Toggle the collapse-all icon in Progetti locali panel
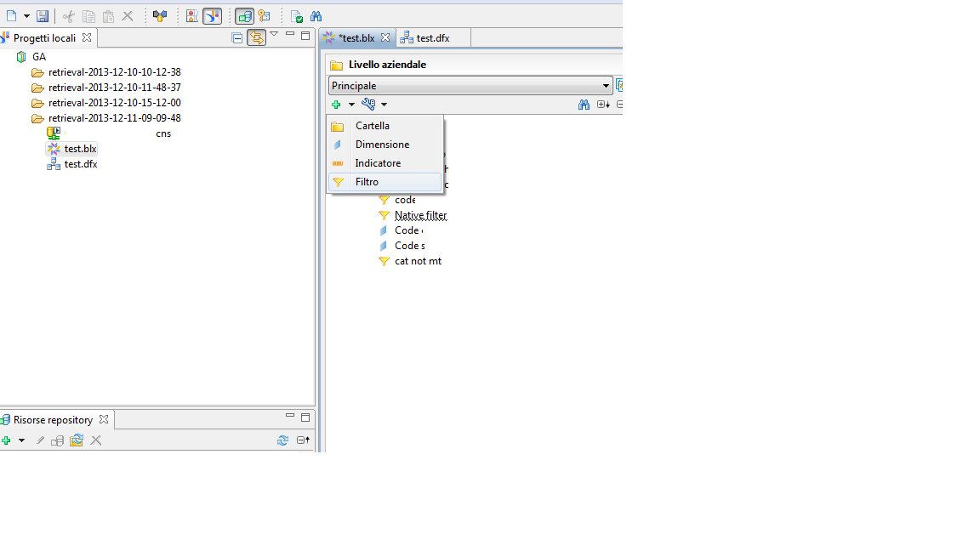The height and width of the screenshot is (551, 980). click(236, 37)
